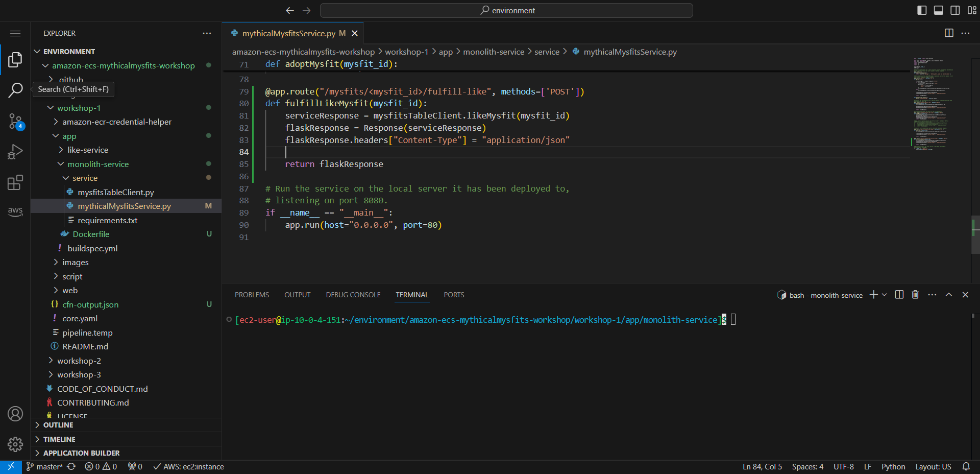Screen dimensions: 980x474
Task: Switch to the OUTPUT tab
Action: tap(298, 295)
